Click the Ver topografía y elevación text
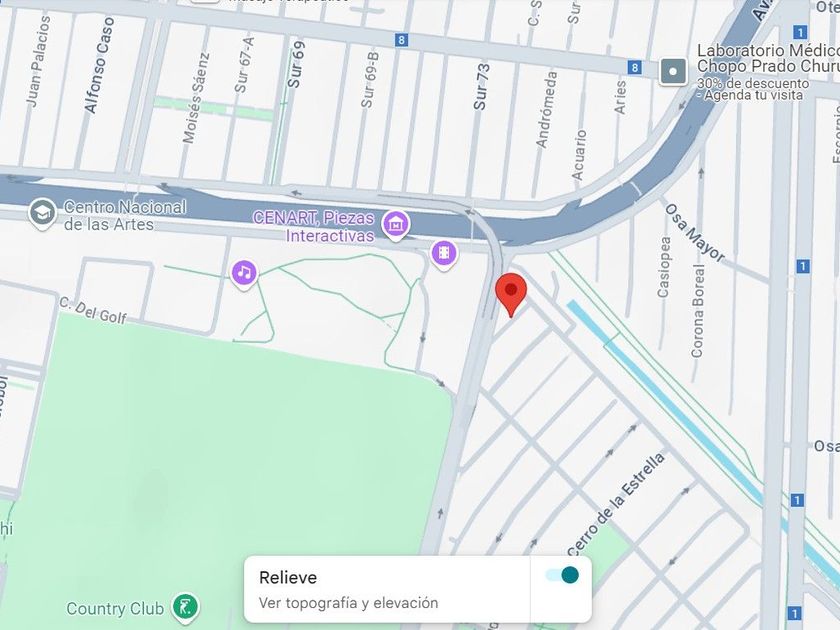840x630 pixels. click(x=348, y=603)
